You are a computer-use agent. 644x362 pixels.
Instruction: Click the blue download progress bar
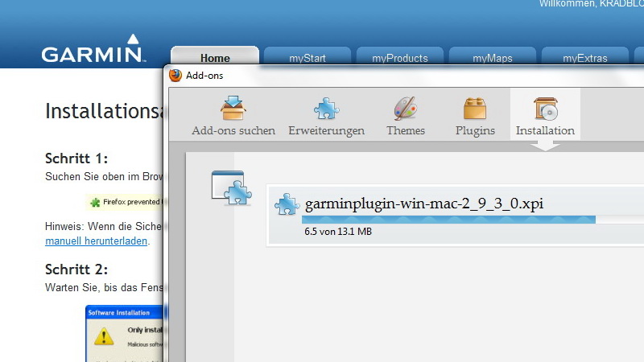pos(448,219)
